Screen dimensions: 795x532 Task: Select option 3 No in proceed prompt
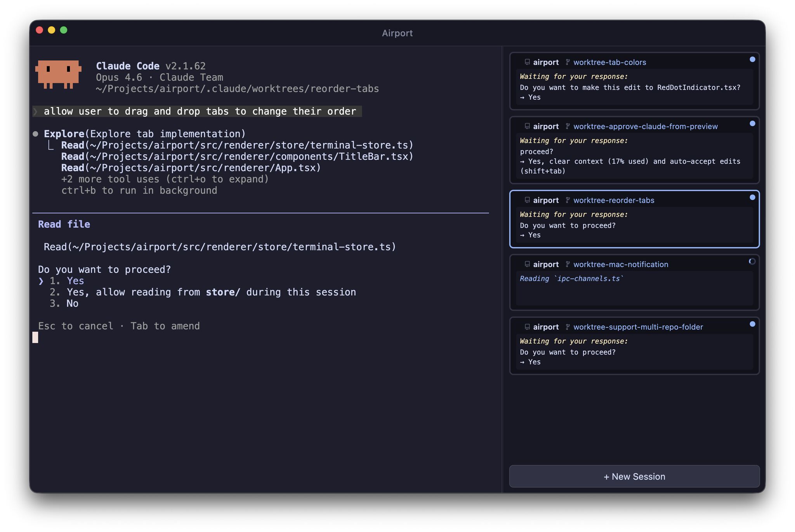coord(72,303)
